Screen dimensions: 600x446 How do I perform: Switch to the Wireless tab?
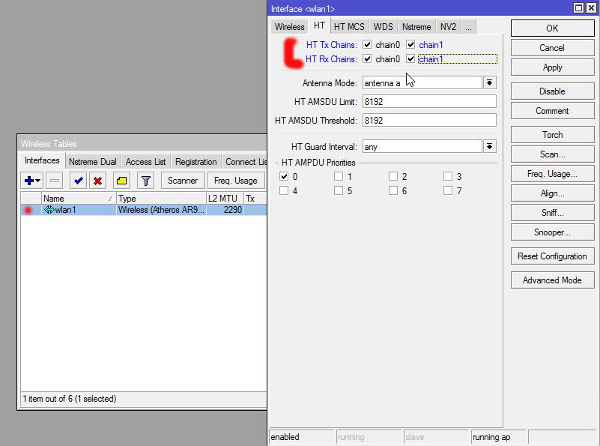[289, 27]
